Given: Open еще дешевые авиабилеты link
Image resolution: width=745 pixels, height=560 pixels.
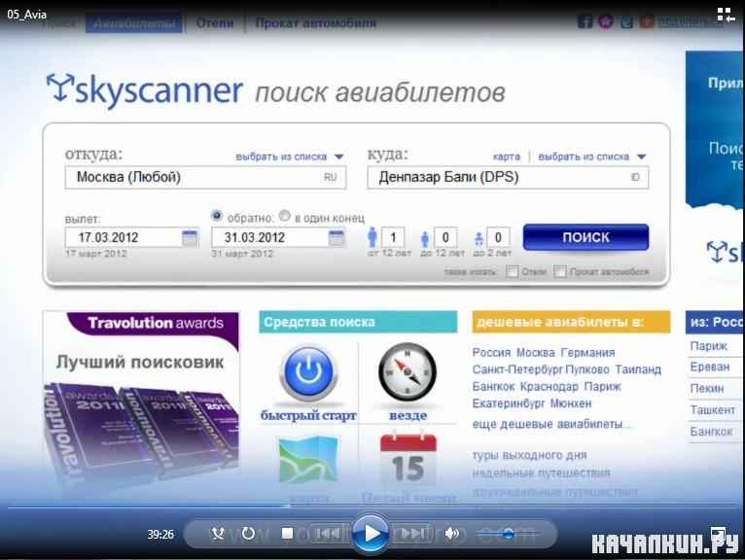Looking at the screenshot, I should click(551, 424).
